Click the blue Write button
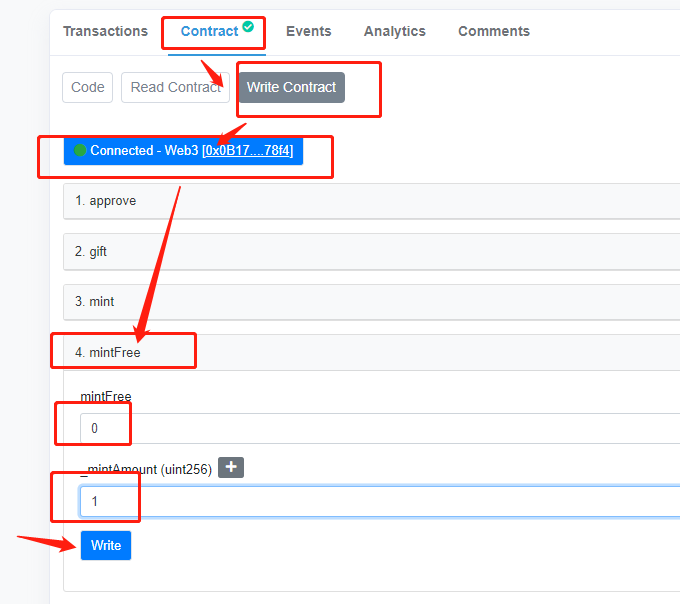This screenshot has height=604, width=680. tap(106, 545)
